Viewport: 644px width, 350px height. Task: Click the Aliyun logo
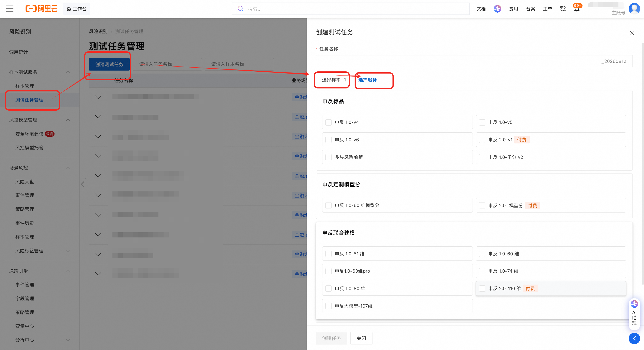(x=41, y=9)
